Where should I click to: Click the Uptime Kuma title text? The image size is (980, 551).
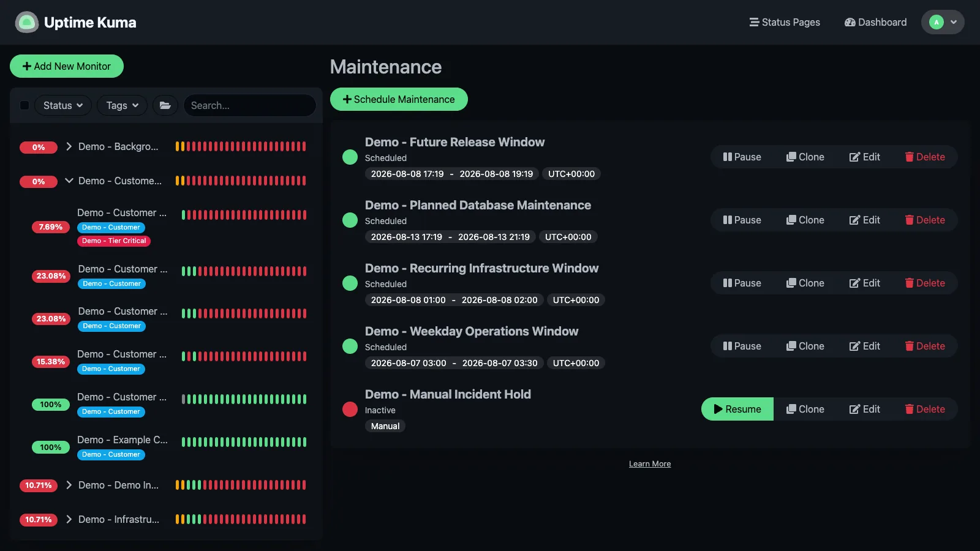[x=90, y=23]
